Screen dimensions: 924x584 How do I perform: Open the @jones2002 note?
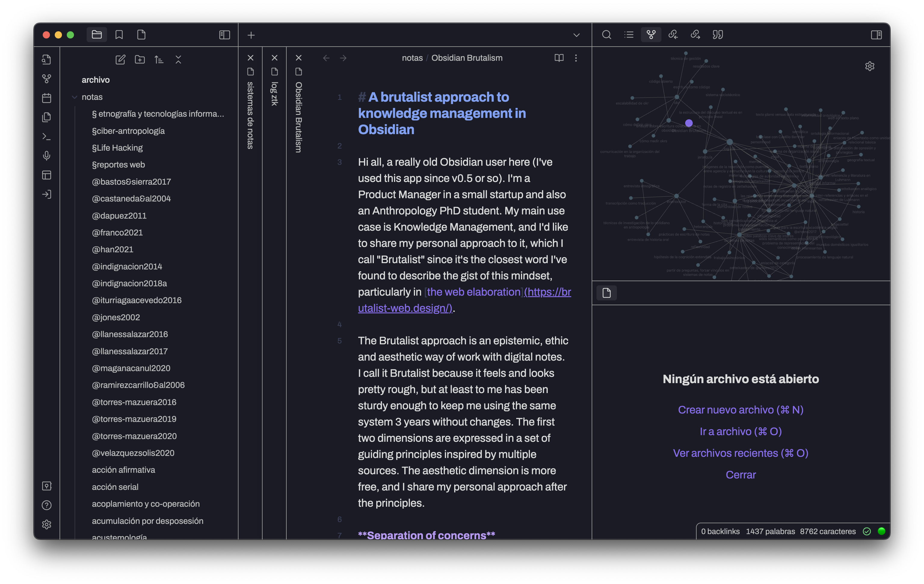(116, 317)
